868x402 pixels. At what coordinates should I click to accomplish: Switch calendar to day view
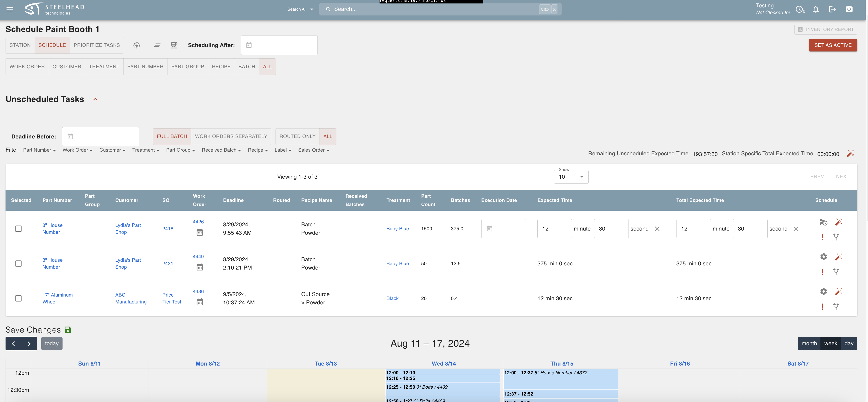tap(849, 343)
